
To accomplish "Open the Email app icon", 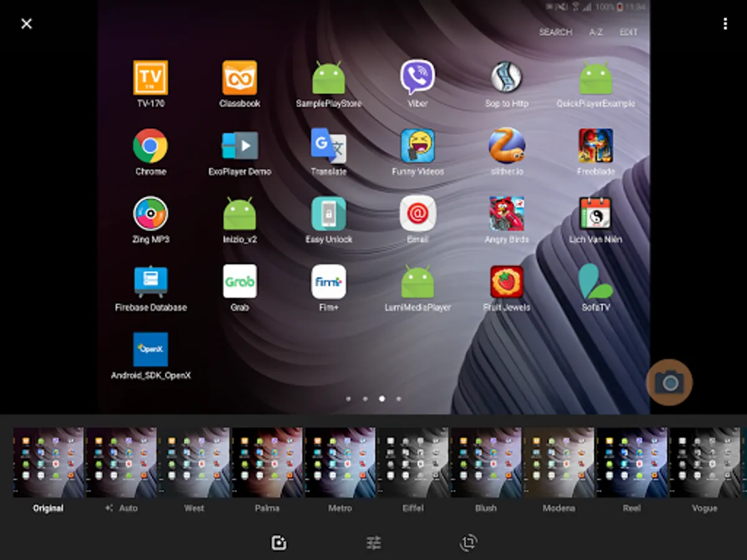I will [418, 213].
